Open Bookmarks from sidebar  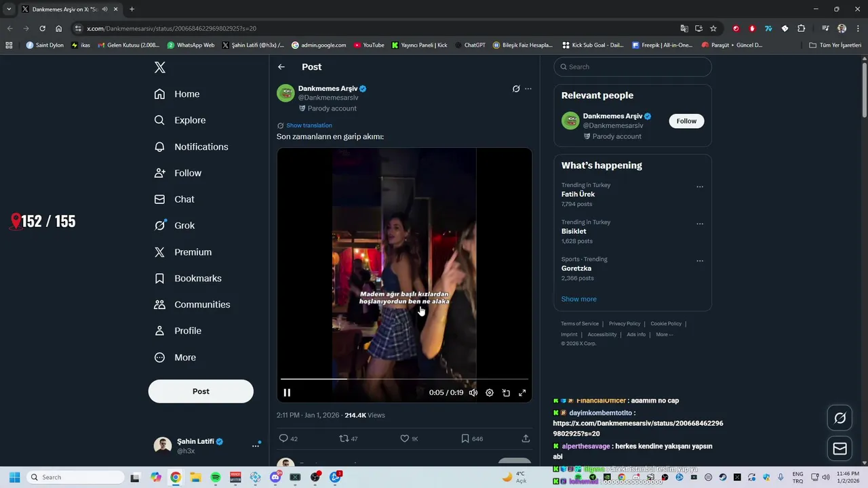coord(188,279)
